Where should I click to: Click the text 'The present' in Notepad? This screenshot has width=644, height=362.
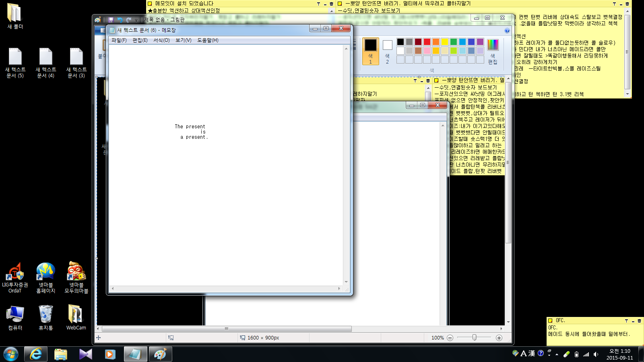click(190, 127)
